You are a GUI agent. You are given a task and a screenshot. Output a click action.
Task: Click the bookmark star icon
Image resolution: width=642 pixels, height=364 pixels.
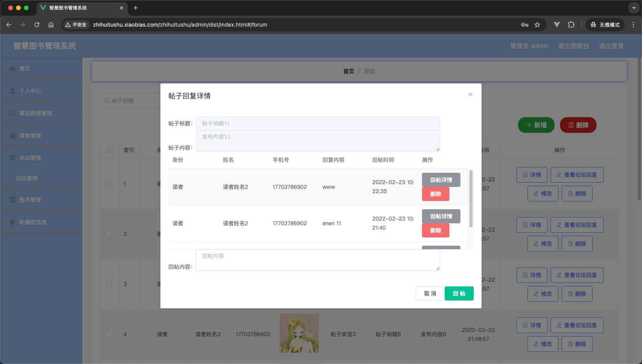pos(537,25)
